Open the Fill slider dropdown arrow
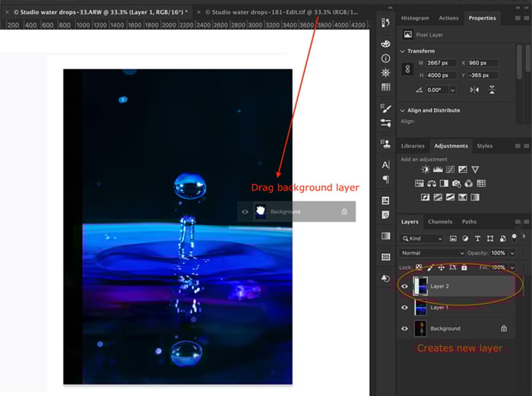532x396 pixels. point(512,268)
